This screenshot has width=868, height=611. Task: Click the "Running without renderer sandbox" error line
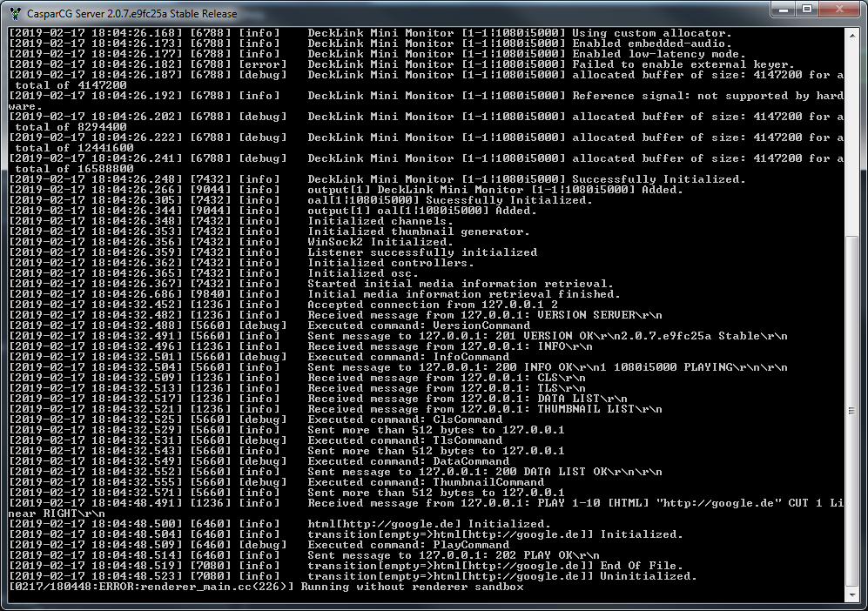click(266, 587)
